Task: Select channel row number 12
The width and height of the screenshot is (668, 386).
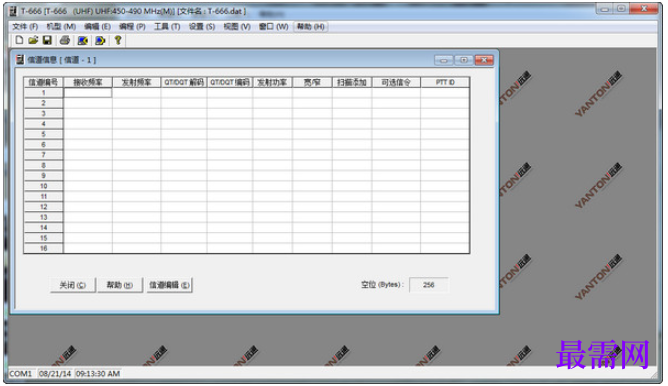Action: coord(43,207)
